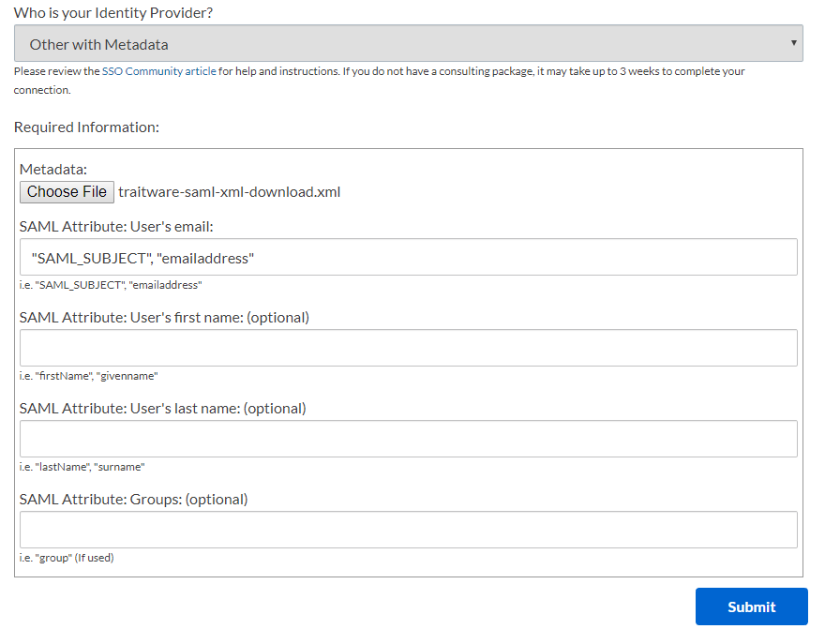Click the Choose File button
Image resolution: width=825 pixels, height=644 pixels.
67,192
